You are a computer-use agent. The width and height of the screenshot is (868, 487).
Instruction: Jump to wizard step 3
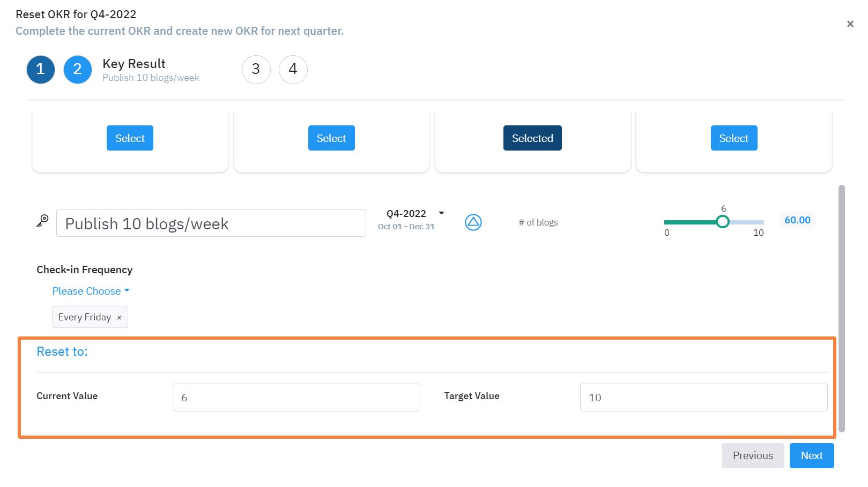point(256,70)
